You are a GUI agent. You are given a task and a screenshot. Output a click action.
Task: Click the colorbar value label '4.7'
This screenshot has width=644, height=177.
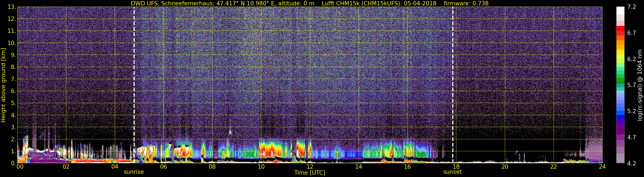pyautogui.click(x=632, y=137)
